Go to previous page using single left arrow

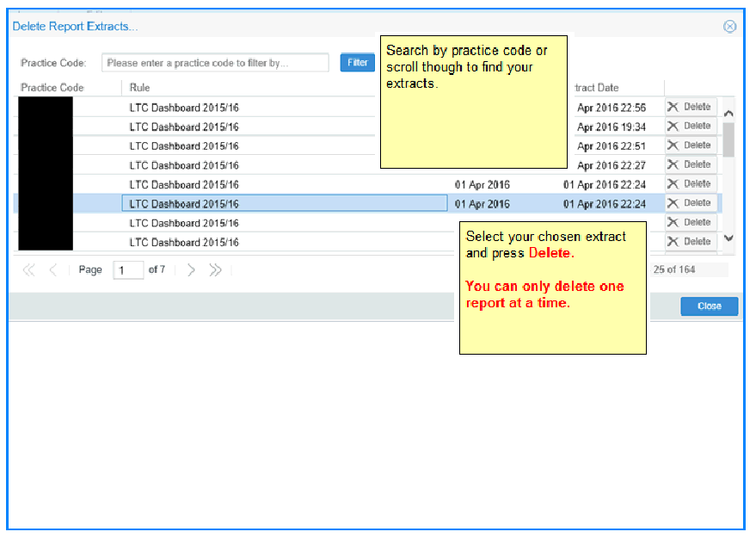coord(53,270)
